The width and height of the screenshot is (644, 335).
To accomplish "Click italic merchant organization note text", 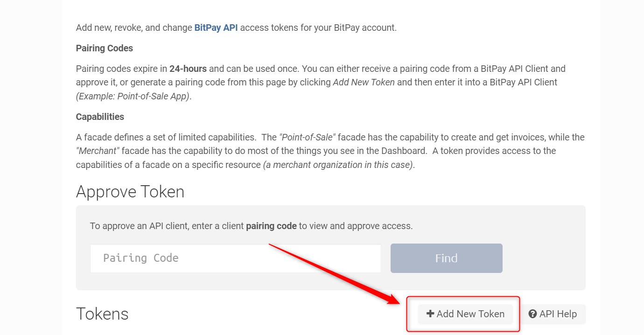I will [339, 165].
